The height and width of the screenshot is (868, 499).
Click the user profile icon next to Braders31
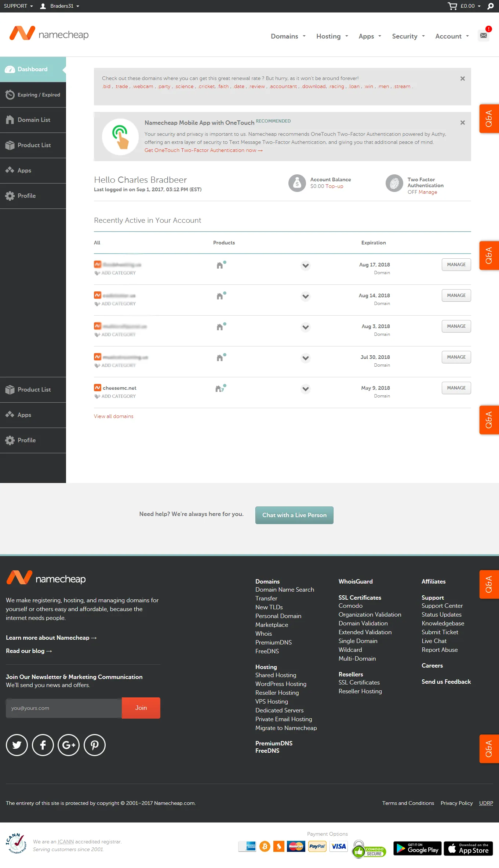pyautogui.click(x=43, y=6)
